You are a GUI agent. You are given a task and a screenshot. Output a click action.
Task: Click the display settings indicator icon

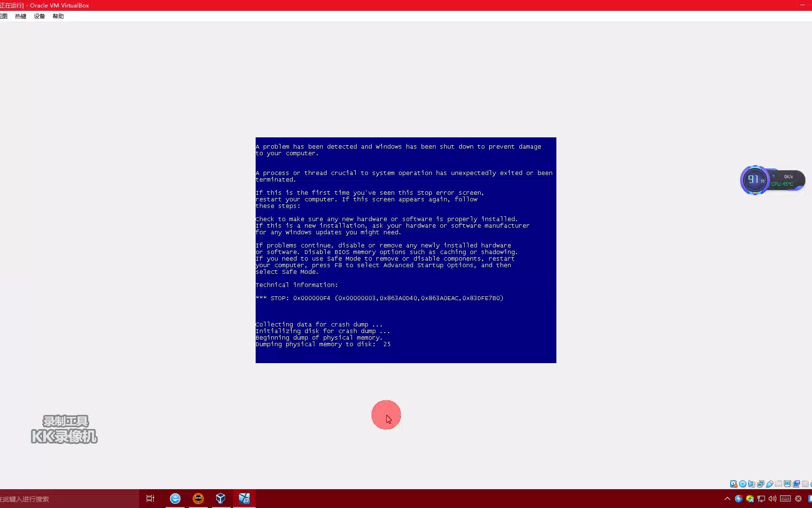(x=788, y=484)
